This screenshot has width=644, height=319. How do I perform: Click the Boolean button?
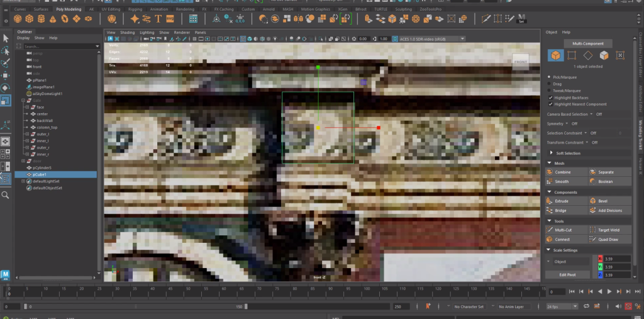610,181
